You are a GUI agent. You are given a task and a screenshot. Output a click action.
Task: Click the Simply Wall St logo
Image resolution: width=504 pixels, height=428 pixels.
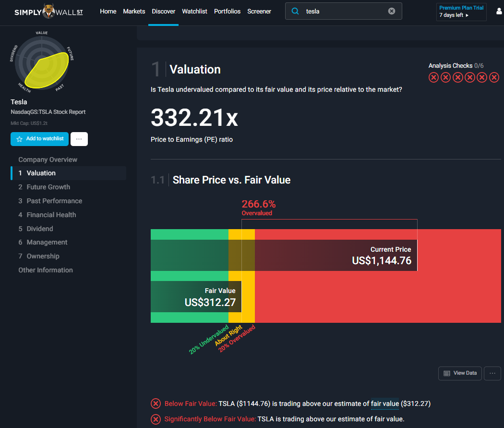point(48,12)
